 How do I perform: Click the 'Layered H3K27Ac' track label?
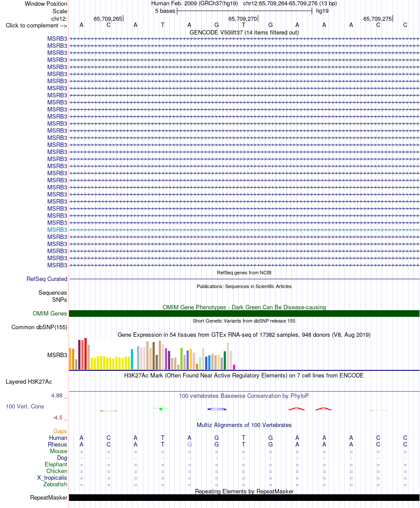[x=29, y=381]
